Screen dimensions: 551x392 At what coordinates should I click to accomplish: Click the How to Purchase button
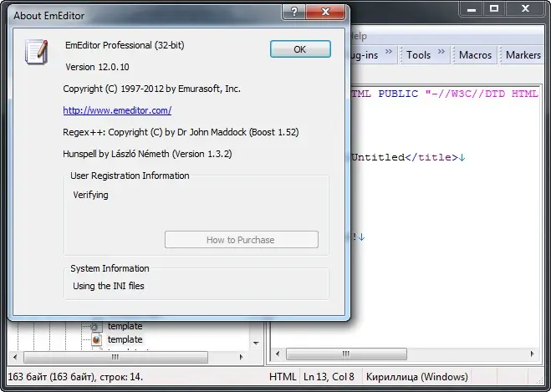coord(242,240)
